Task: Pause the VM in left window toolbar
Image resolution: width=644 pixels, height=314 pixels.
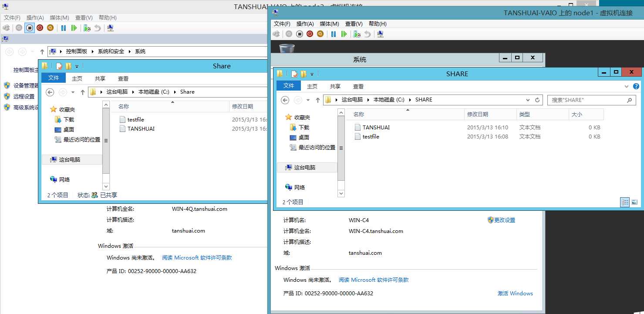Action: pos(64,28)
